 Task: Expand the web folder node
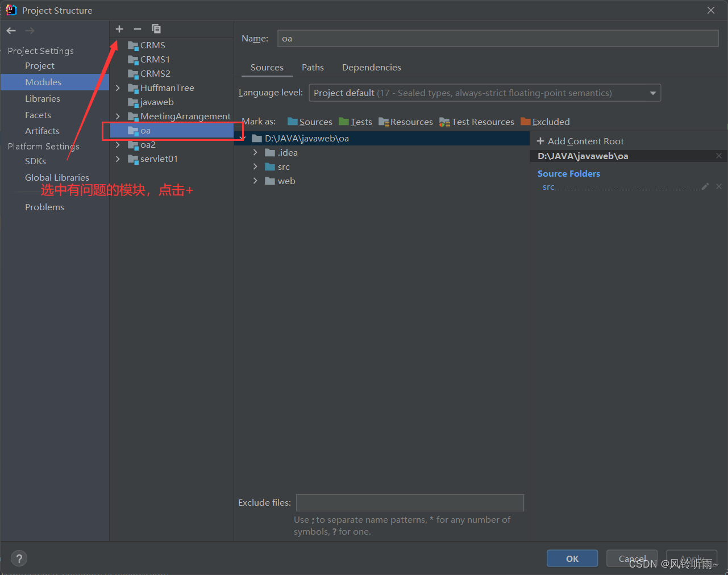(255, 181)
